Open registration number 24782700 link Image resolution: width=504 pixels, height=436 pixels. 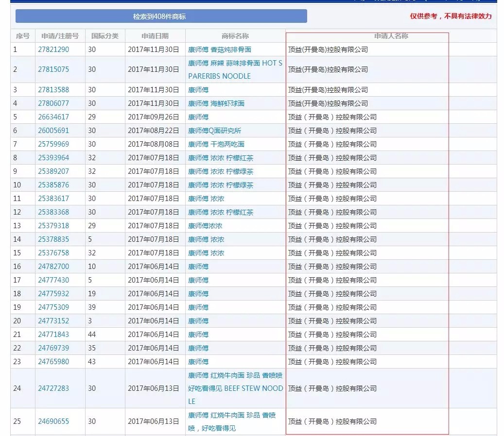53,267
